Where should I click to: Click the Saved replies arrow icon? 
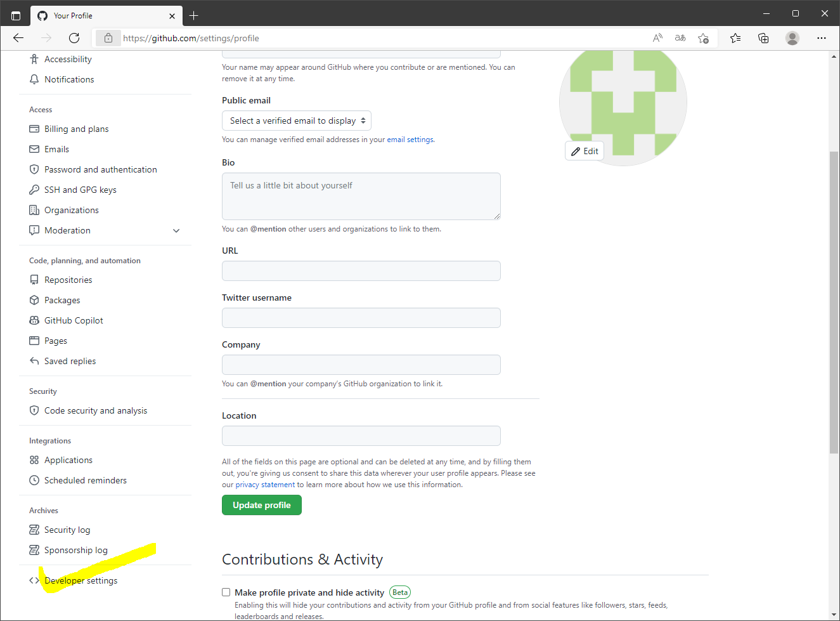(x=34, y=361)
